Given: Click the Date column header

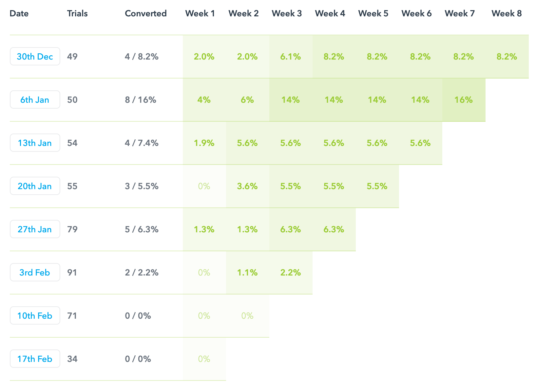Looking at the screenshot, I should (19, 13).
